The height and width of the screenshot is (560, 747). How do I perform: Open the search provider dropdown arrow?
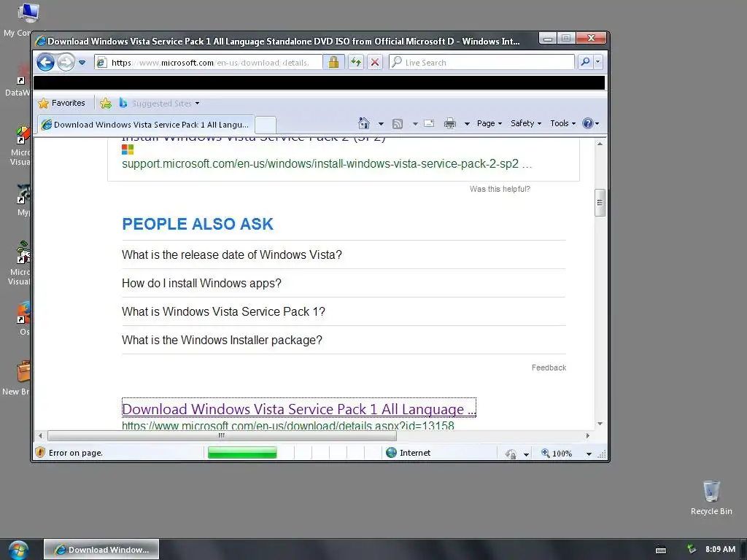tap(597, 62)
